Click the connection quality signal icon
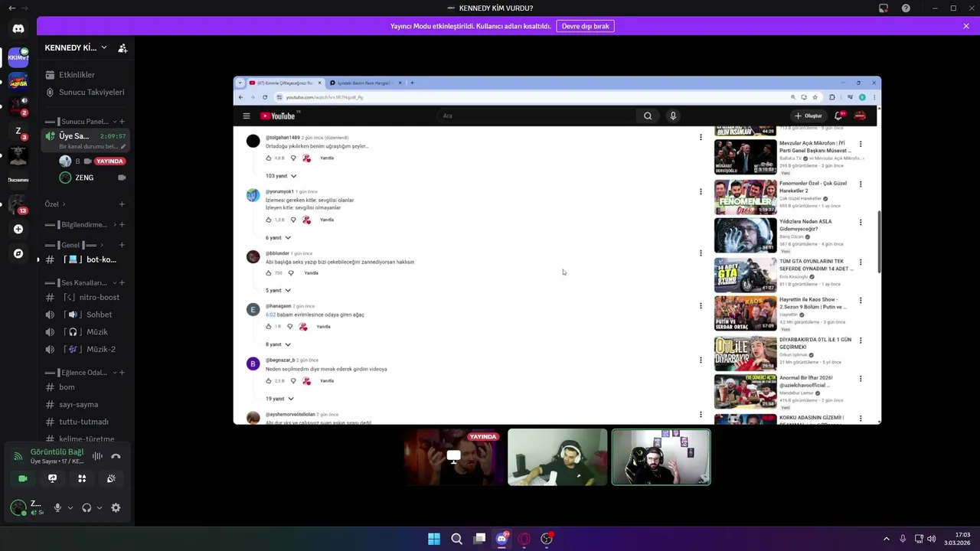Viewport: 980px width, 551px height. [x=18, y=456]
